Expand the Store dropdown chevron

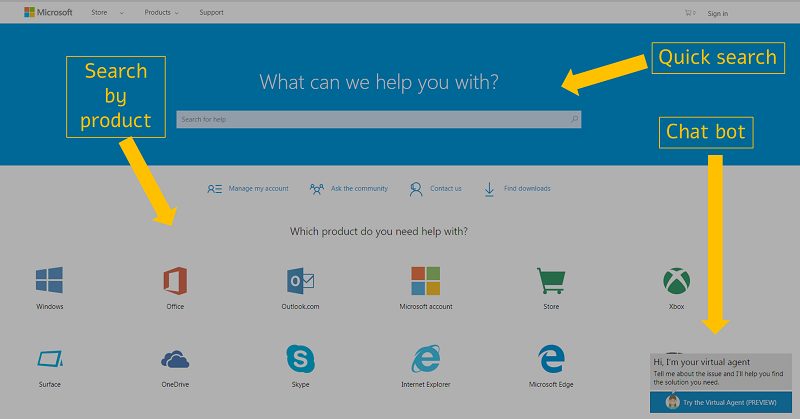click(x=121, y=13)
